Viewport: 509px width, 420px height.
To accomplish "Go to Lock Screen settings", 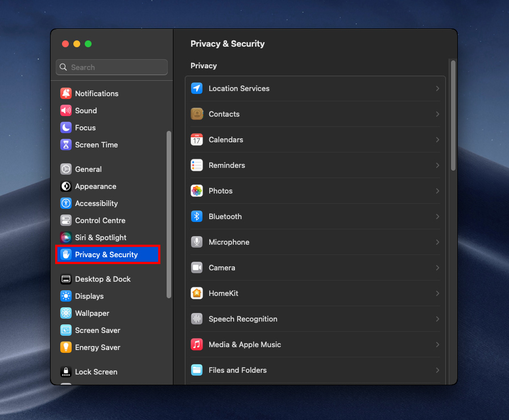I will pos(96,372).
